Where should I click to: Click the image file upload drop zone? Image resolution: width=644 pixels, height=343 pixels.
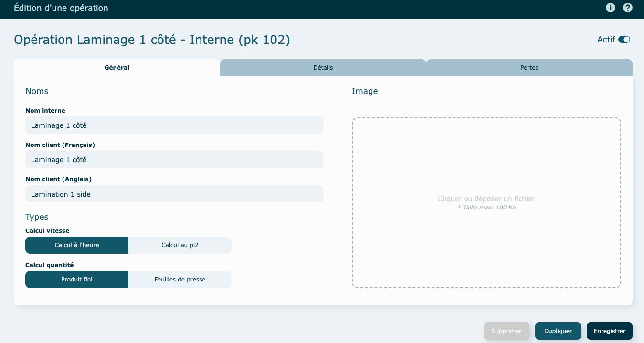click(x=486, y=203)
